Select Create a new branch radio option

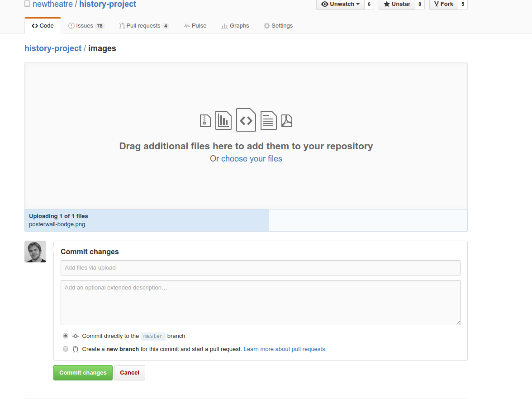click(x=66, y=349)
